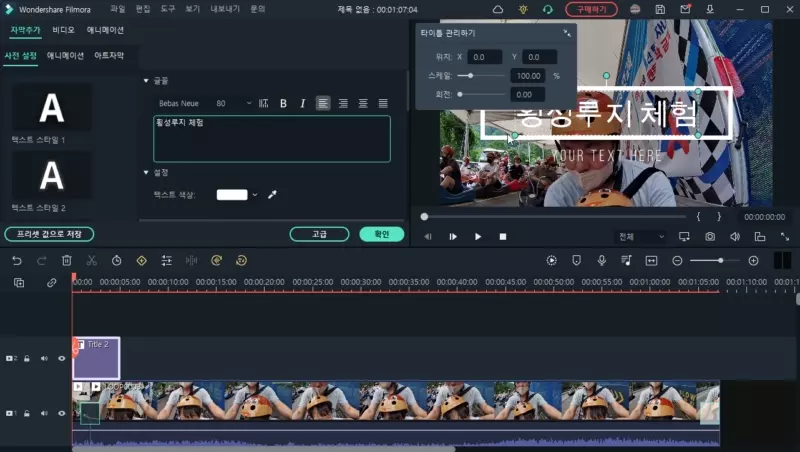Image resolution: width=800 pixels, height=452 pixels.
Task: Select left text alignment
Action: (323, 103)
